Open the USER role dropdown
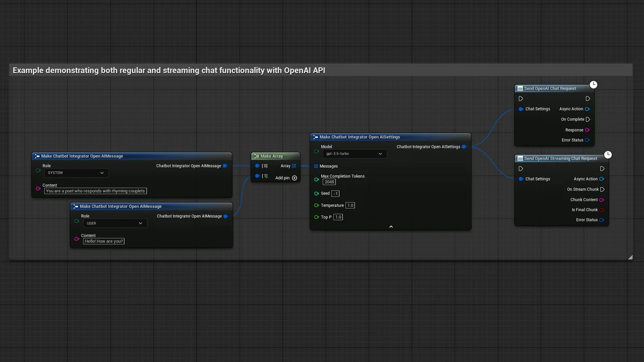This screenshot has width=644, height=362. pos(115,223)
